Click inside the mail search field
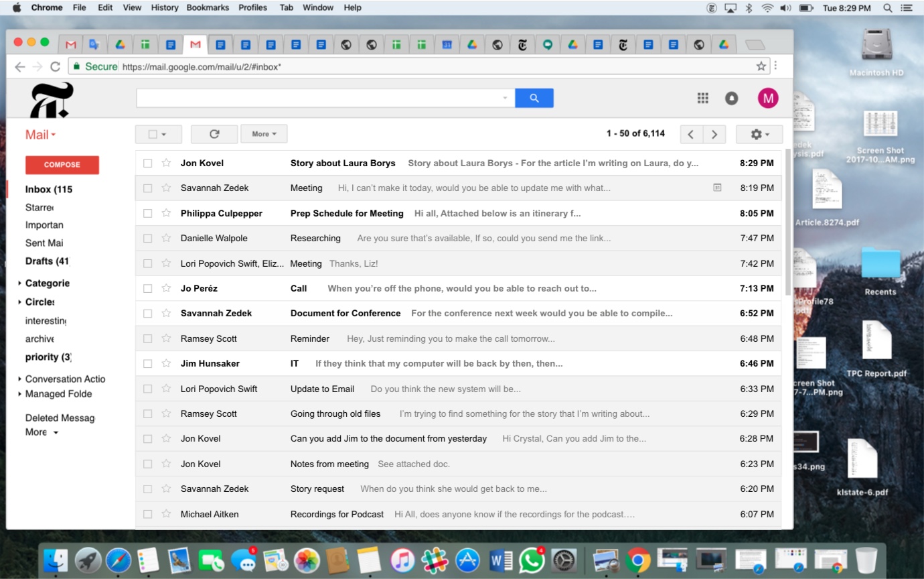 point(318,98)
